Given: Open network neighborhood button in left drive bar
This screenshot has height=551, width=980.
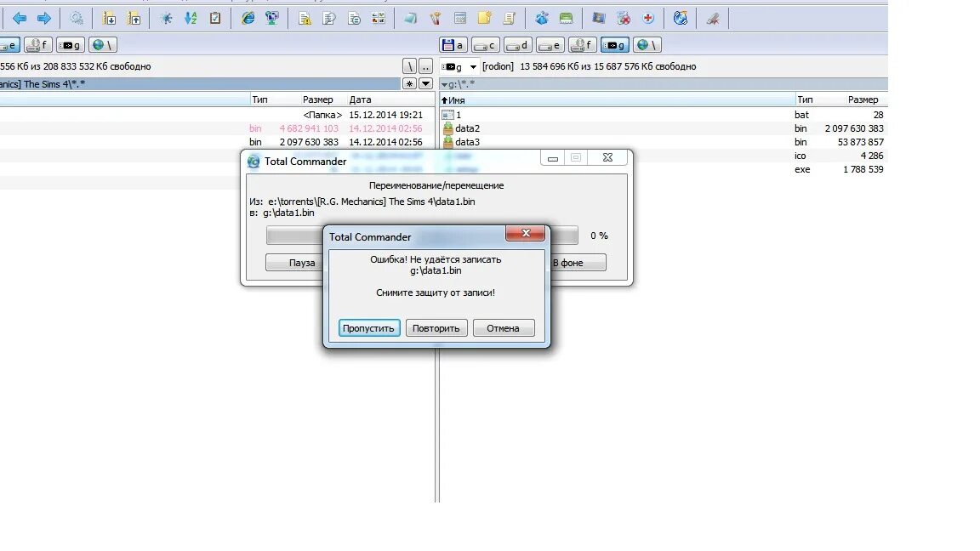Looking at the screenshot, I should coord(102,45).
